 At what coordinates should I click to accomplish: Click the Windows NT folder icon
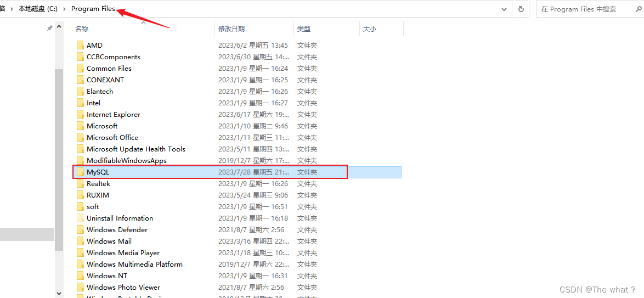pos(80,275)
